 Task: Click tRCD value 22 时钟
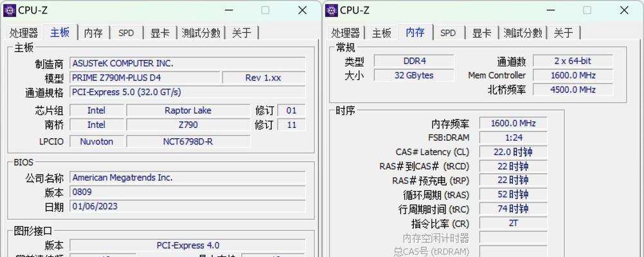point(514,166)
